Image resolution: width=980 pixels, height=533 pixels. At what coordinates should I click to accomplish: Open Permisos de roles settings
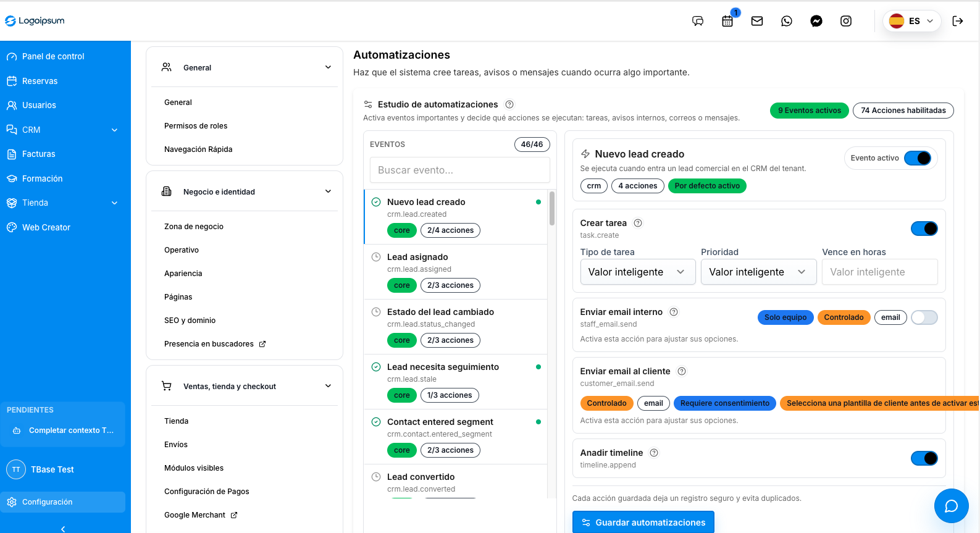click(196, 126)
